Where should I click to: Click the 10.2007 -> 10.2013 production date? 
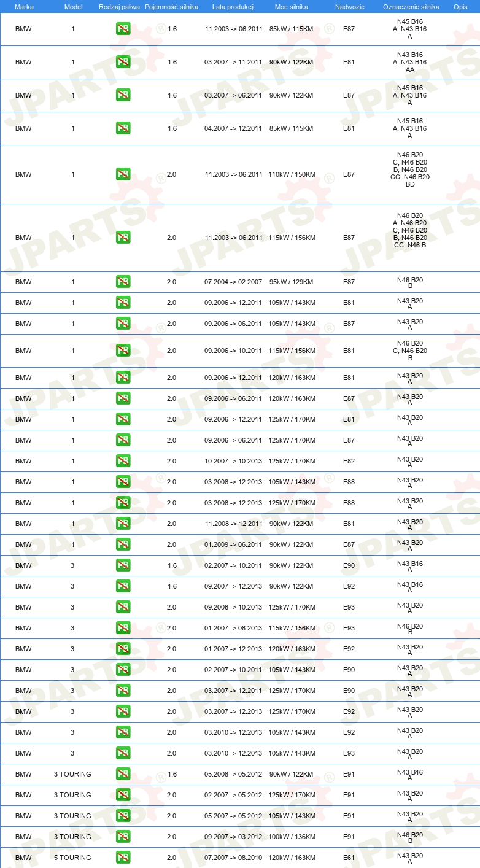click(x=233, y=461)
